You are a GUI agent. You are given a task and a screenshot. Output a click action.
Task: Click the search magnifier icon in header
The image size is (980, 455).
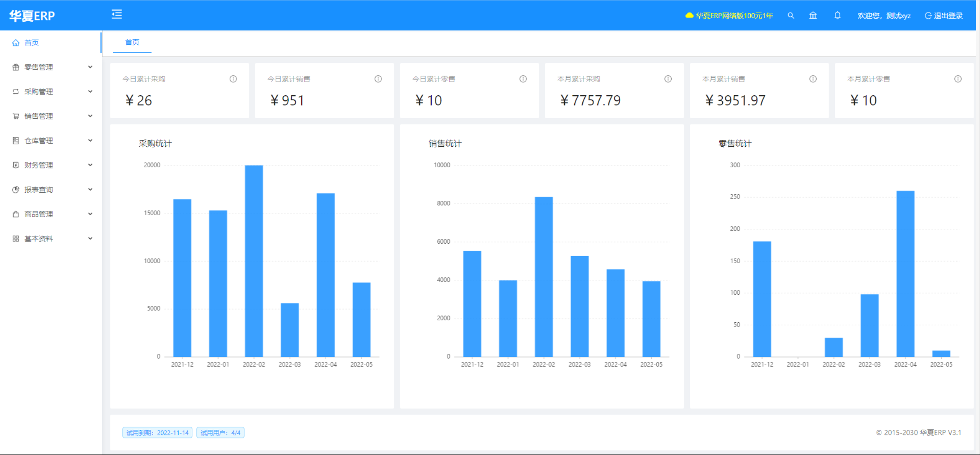pos(791,16)
